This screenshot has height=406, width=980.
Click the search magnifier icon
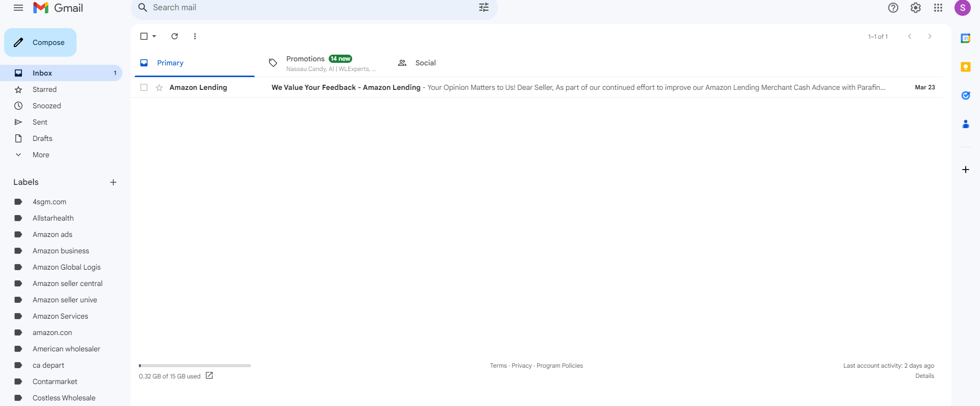(x=143, y=8)
